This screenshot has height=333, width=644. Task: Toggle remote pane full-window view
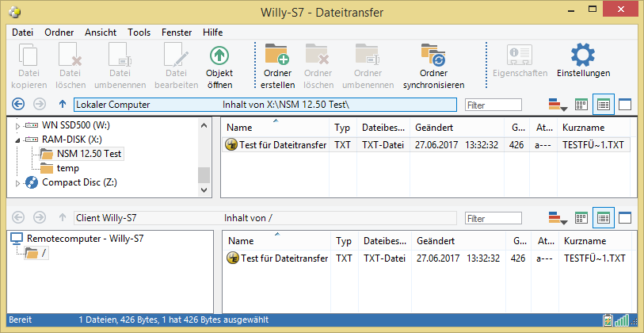625,217
